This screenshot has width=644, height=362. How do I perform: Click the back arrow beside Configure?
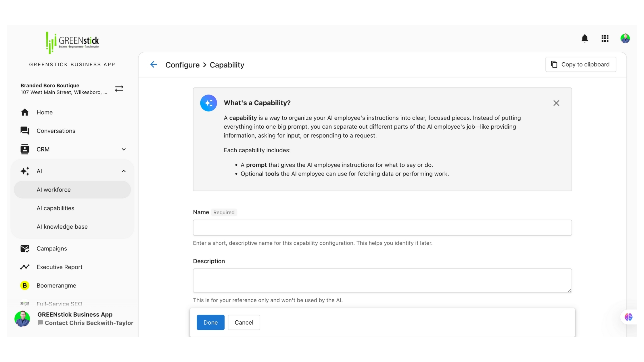click(x=154, y=65)
